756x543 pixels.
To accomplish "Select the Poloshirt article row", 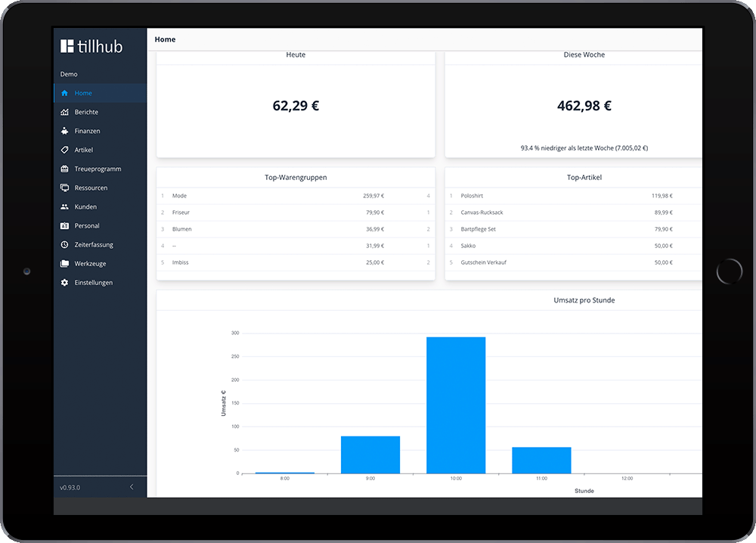I will coord(573,196).
